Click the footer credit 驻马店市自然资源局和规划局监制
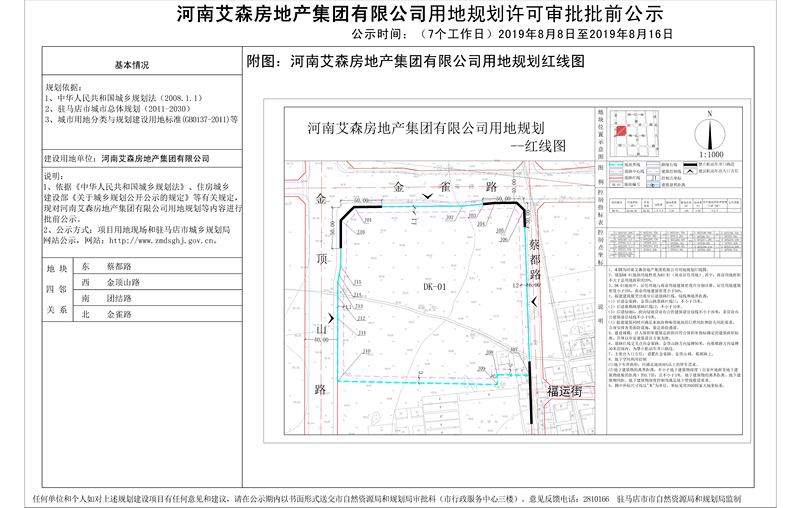The image size is (800, 508). tap(679, 499)
